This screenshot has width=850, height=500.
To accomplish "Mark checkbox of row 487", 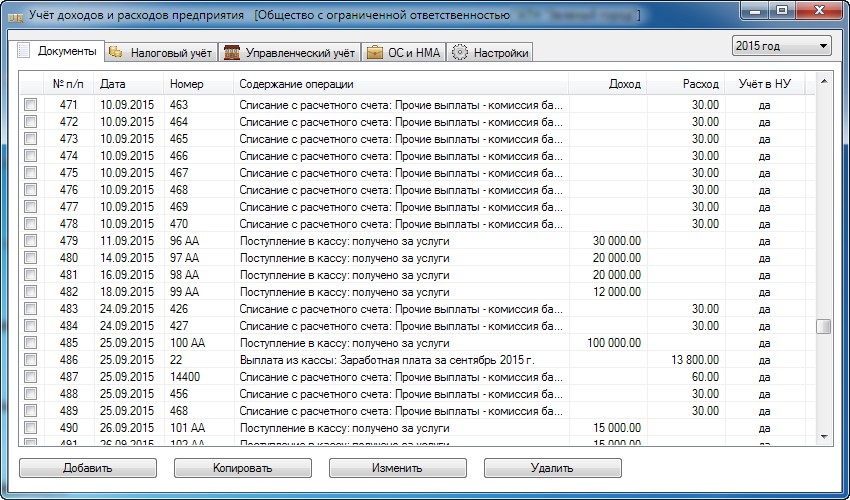I will [30, 377].
